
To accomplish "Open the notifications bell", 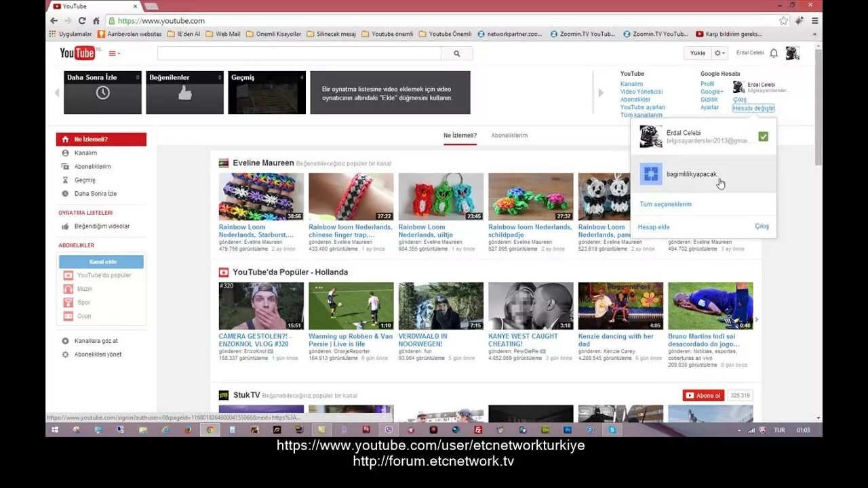I will 774,53.
